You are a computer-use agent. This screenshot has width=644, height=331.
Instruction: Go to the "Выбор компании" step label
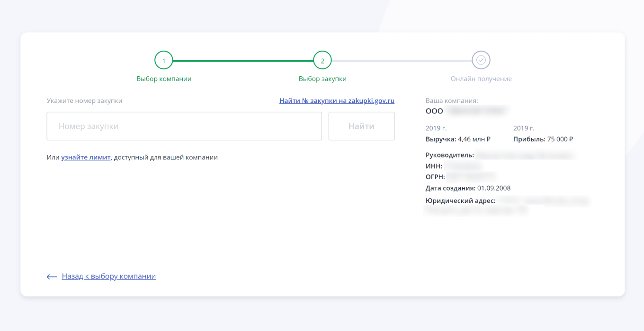(164, 79)
